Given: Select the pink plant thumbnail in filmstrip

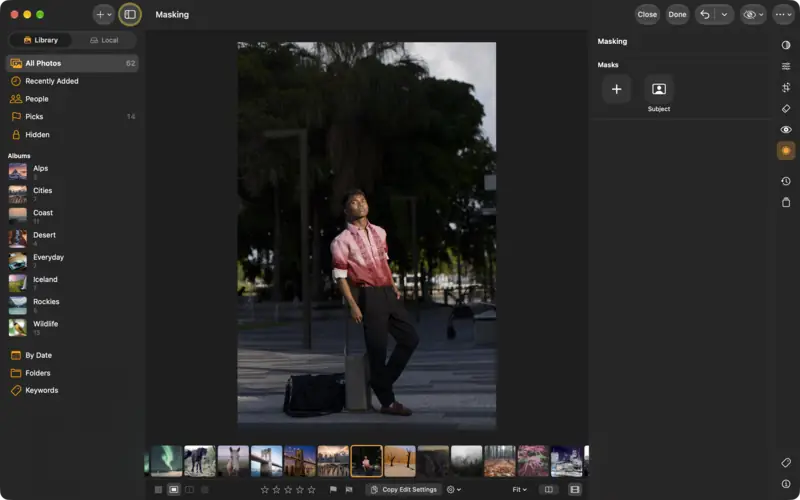Looking at the screenshot, I should pyautogui.click(x=533, y=461).
